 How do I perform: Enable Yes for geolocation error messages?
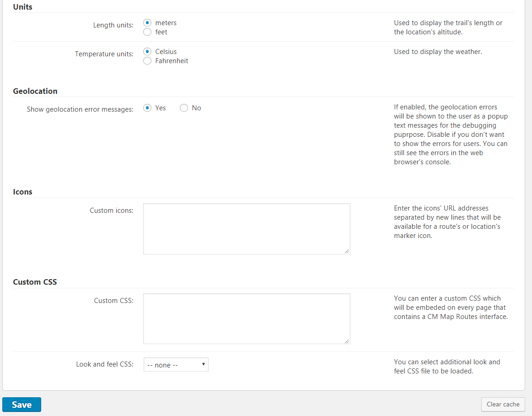click(147, 108)
